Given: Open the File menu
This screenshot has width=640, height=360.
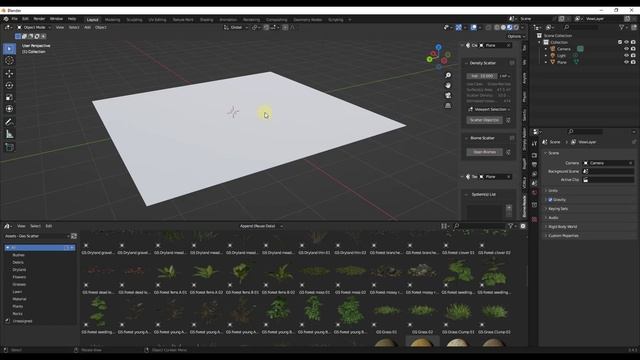Looking at the screenshot, I should 14,19.
